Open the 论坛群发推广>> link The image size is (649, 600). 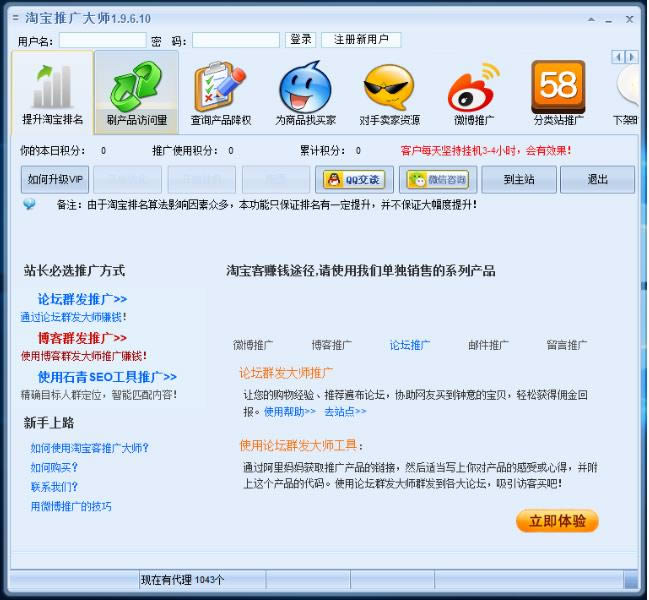click(x=82, y=299)
